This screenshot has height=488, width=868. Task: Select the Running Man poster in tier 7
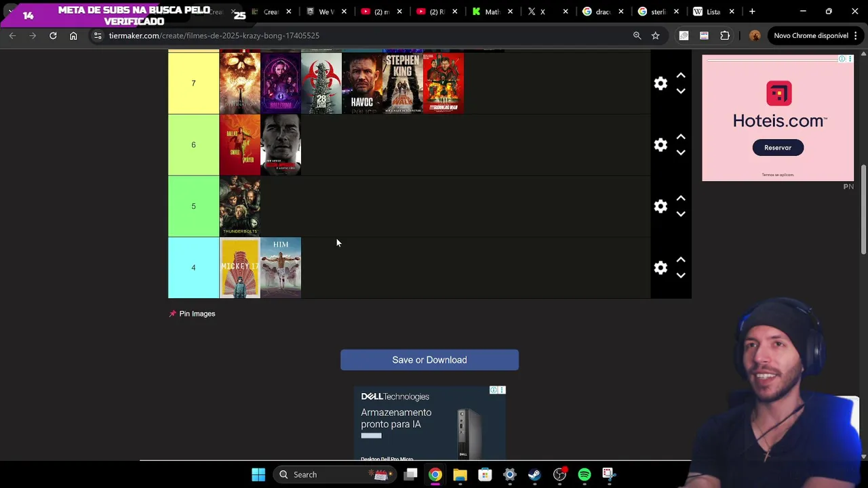pos(443,83)
